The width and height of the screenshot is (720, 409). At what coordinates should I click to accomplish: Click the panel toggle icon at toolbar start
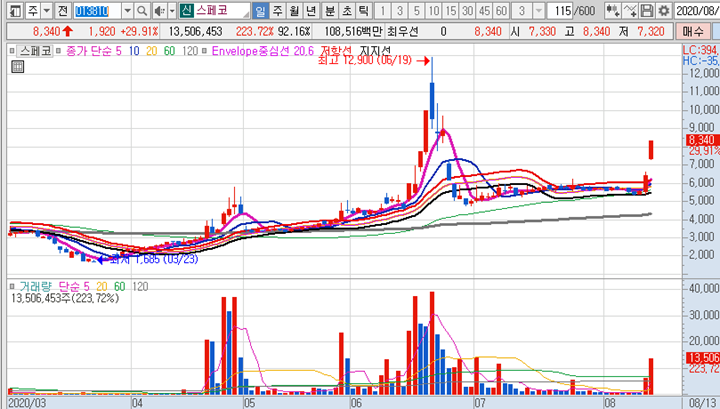16,11
